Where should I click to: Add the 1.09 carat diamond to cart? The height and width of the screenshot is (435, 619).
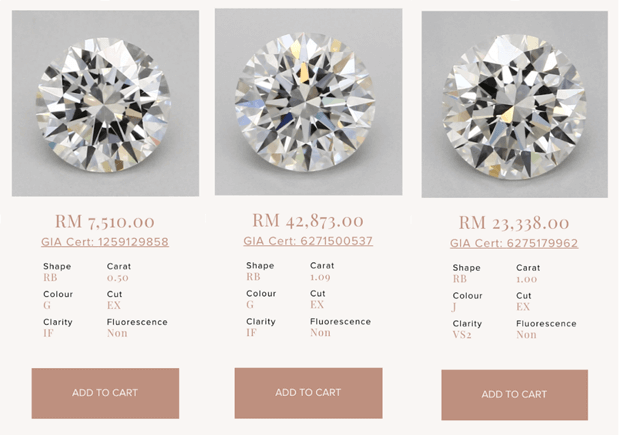tap(308, 393)
